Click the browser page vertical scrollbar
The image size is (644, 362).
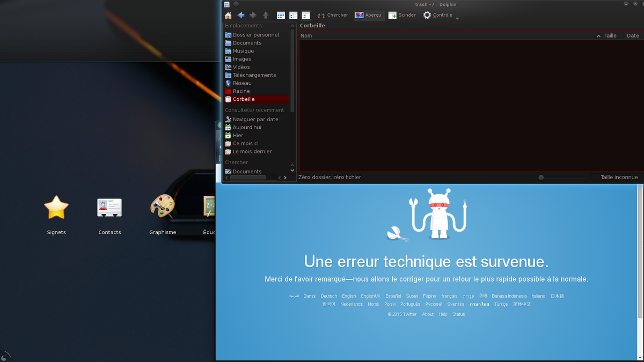point(640,251)
